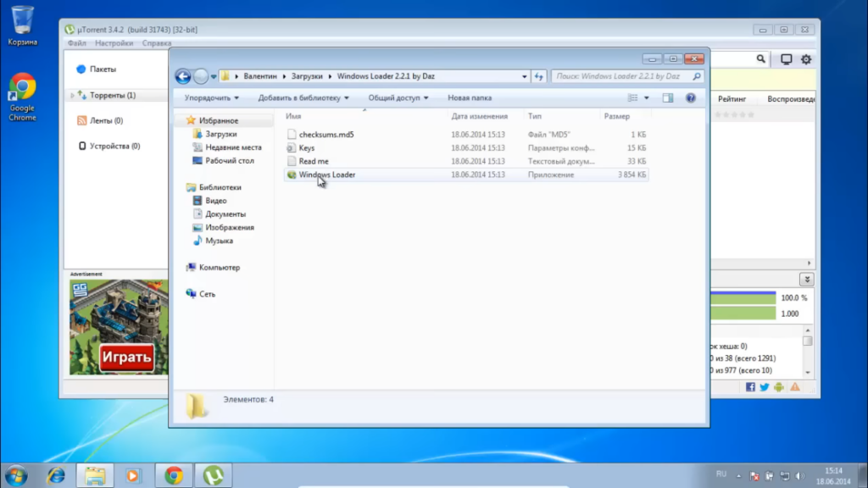Open recent locations dropdown next to forward arrow
Image resolution: width=868 pixels, height=488 pixels.
214,77
